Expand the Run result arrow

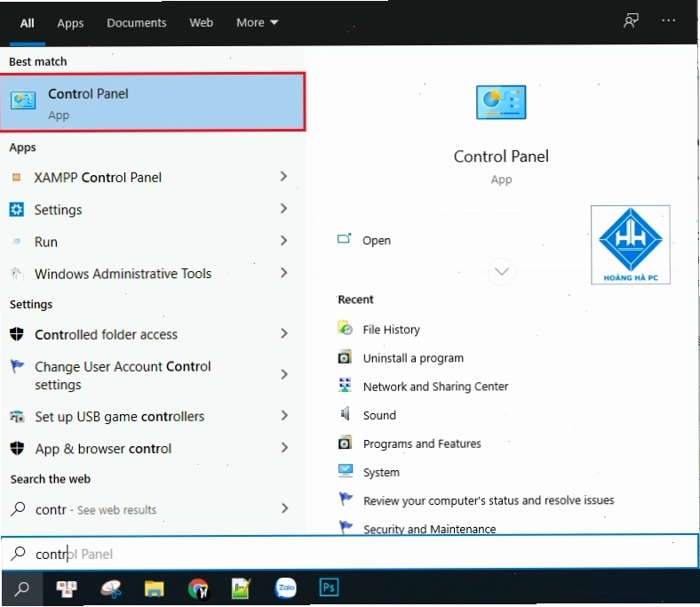tap(283, 241)
